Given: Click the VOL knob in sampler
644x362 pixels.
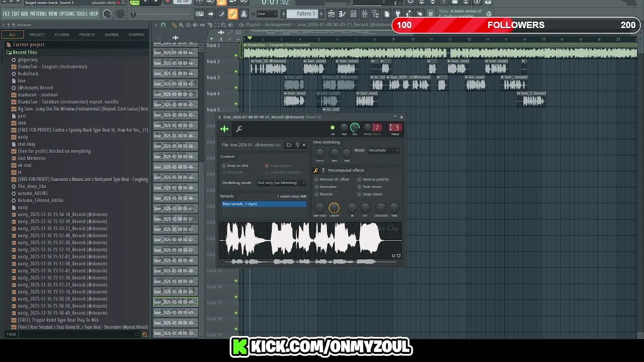Looking at the screenshot, I should tap(355, 127).
